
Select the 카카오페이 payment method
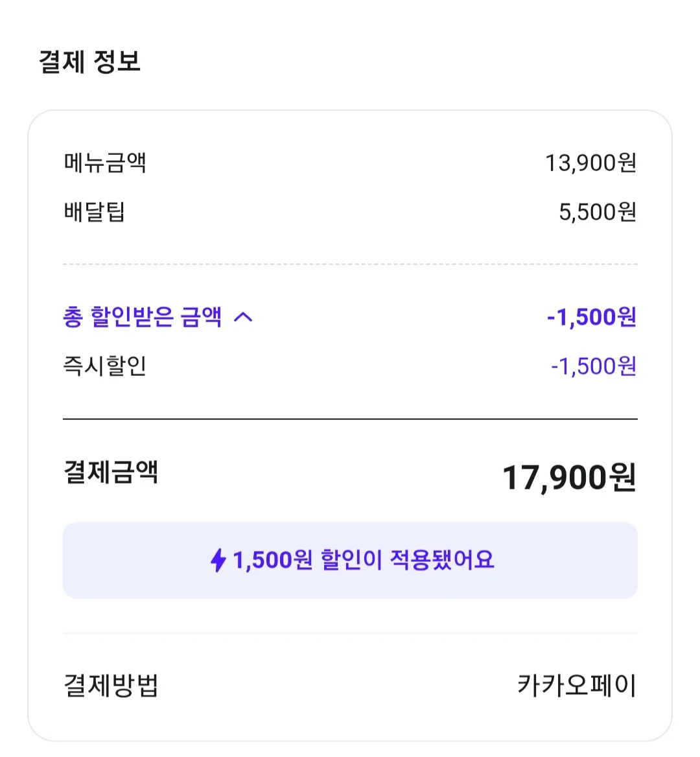577,686
